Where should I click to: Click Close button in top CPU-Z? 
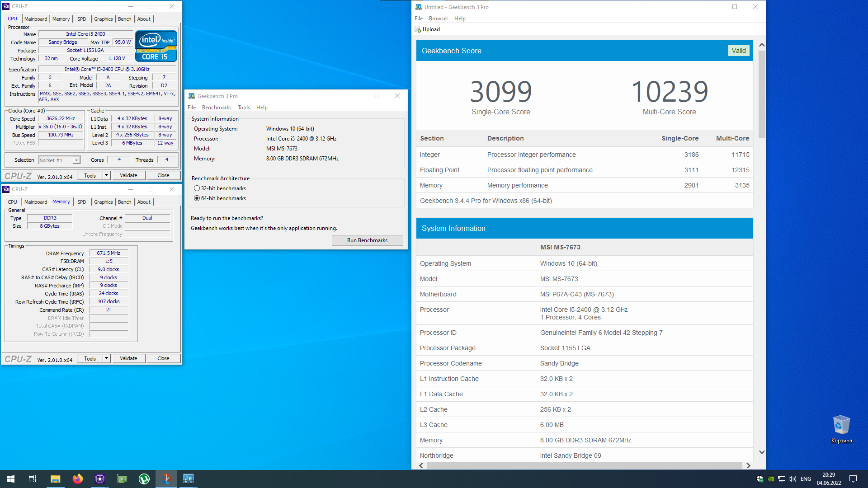[x=163, y=175]
